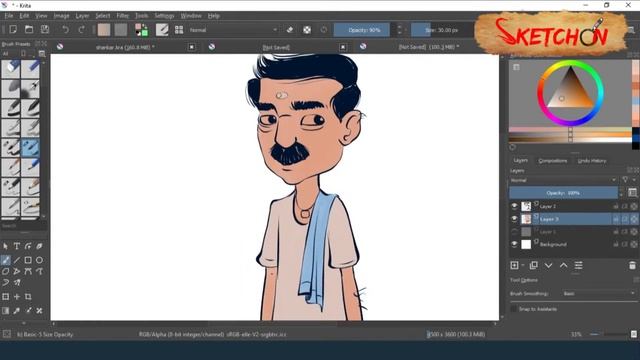The height and width of the screenshot is (360, 640).
Task: Open the brush blending mode dropdown in toolbar
Action: (233, 30)
